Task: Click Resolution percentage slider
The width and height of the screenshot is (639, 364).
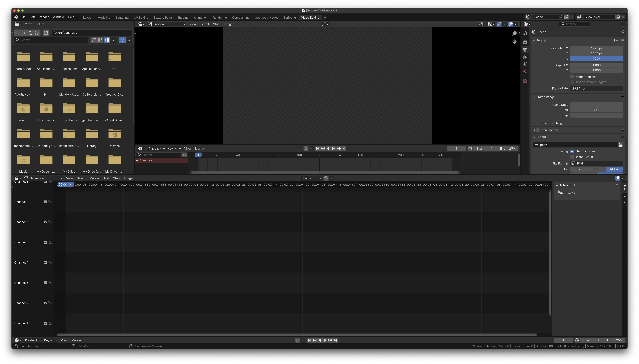Action: click(597, 59)
